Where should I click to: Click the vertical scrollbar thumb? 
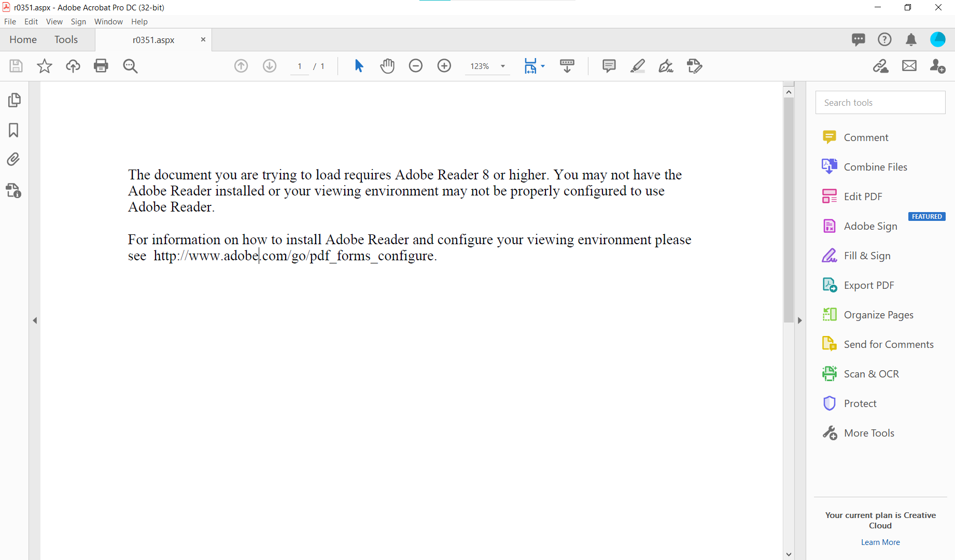[x=789, y=210]
